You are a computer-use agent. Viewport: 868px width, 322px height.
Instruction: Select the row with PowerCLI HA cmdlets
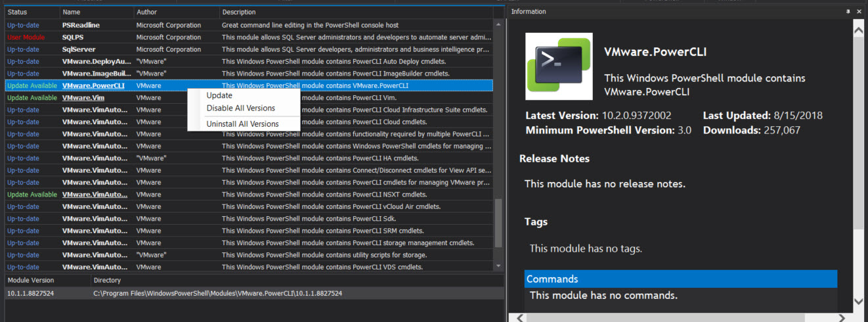click(249, 158)
